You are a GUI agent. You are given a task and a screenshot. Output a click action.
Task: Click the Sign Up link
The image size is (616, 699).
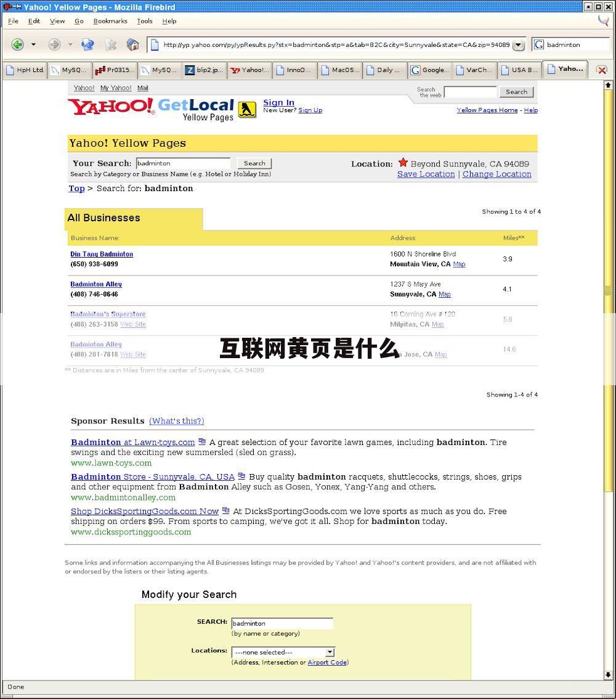tap(310, 110)
